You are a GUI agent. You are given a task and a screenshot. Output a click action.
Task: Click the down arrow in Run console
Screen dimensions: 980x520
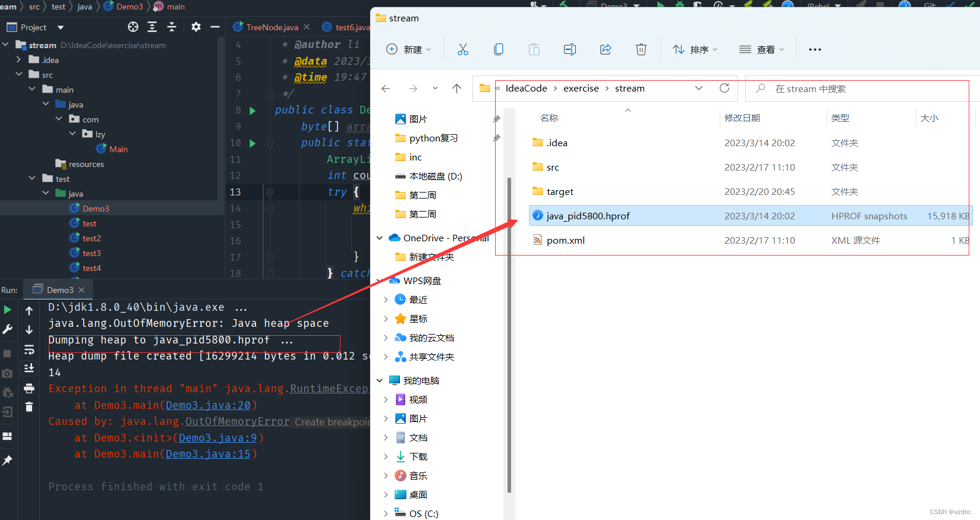coord(29,330)
